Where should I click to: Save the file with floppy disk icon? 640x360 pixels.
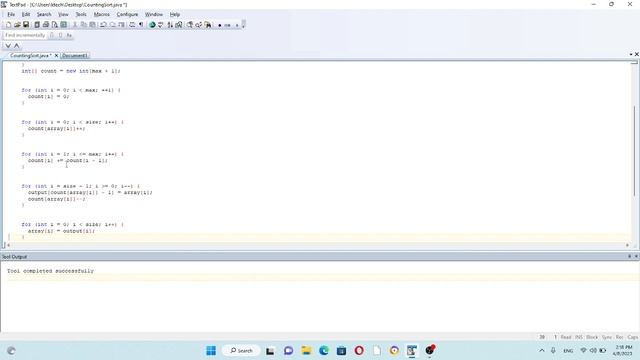click(26, 25)
